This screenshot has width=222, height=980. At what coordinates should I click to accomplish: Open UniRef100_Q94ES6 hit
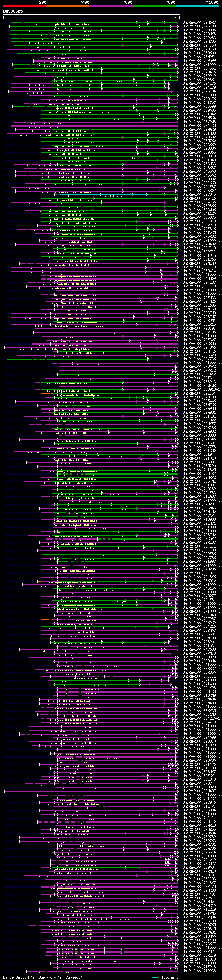199,84
